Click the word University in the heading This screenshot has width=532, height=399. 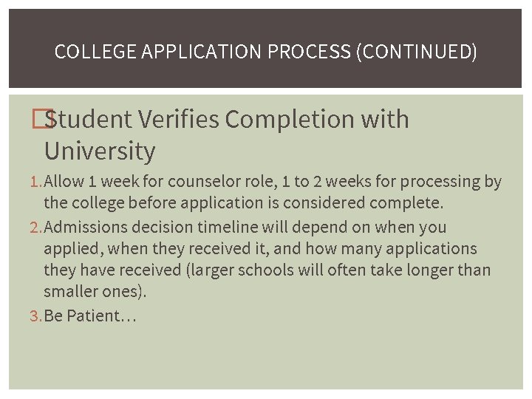click(x=100, y=151)
